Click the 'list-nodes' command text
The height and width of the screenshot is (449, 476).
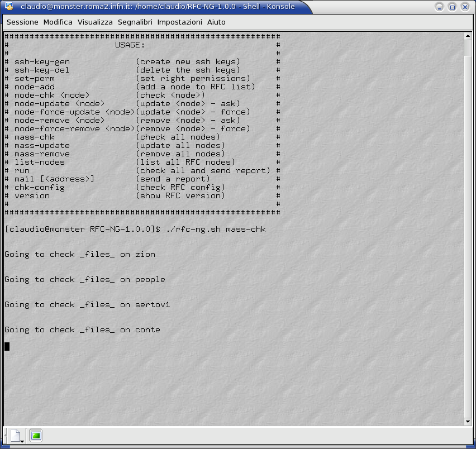40,163
